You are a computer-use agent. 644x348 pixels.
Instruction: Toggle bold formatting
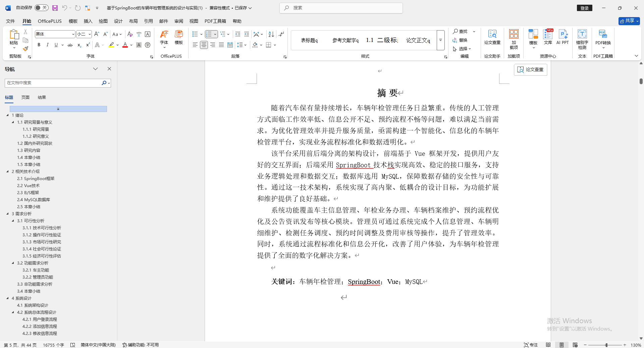coord(39,45)
